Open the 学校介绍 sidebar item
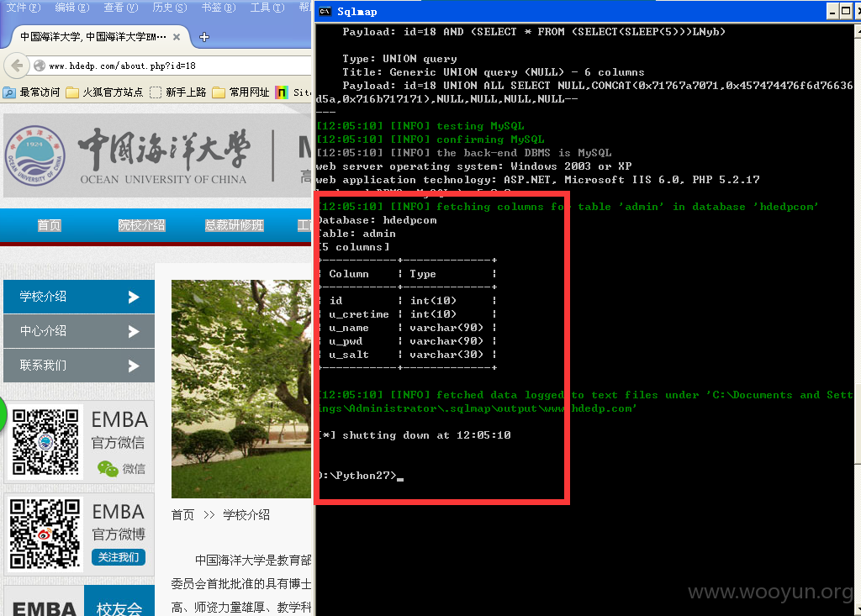This screenshot has width=861, height=616. click(79, 297)
